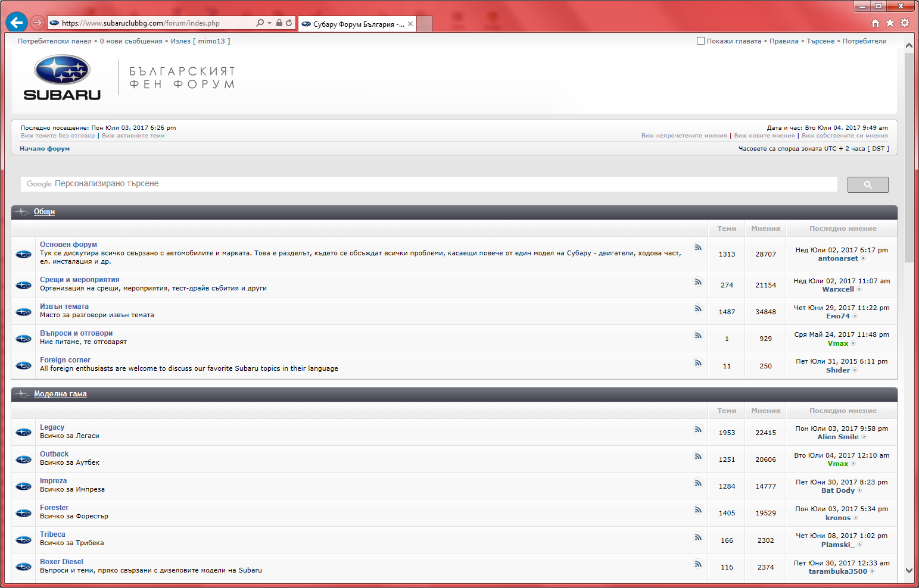
Task: Click Виж активните теми
Action: 133,136
